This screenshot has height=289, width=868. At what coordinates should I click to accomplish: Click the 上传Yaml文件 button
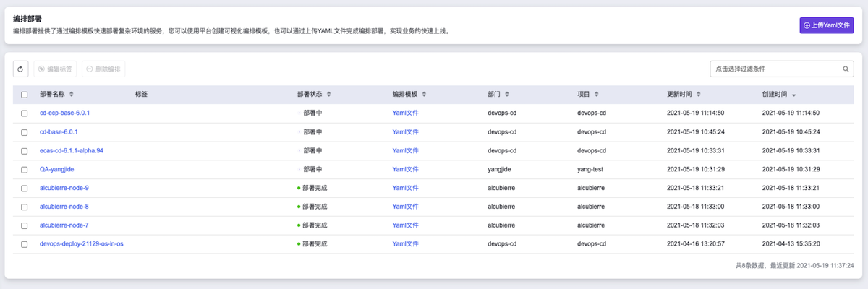pyautogui.click(x=827, y=25)
